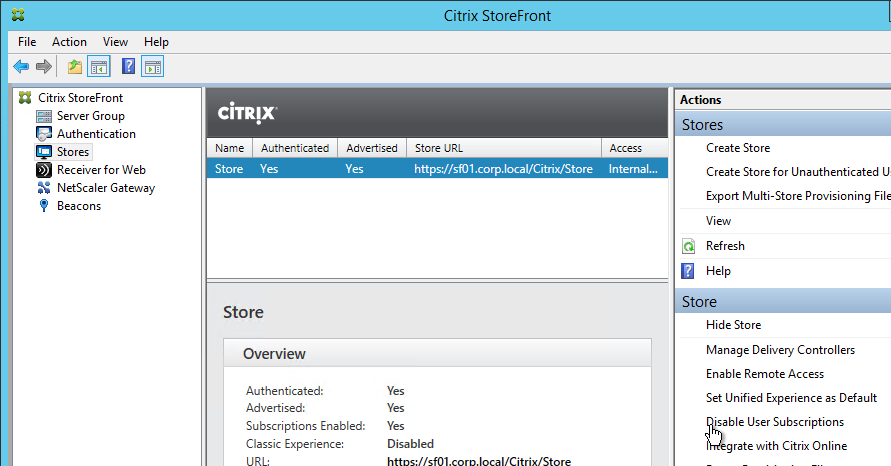Sort by the Store URL column header
The height and width of the screenshot is (466, 891).
504,148
